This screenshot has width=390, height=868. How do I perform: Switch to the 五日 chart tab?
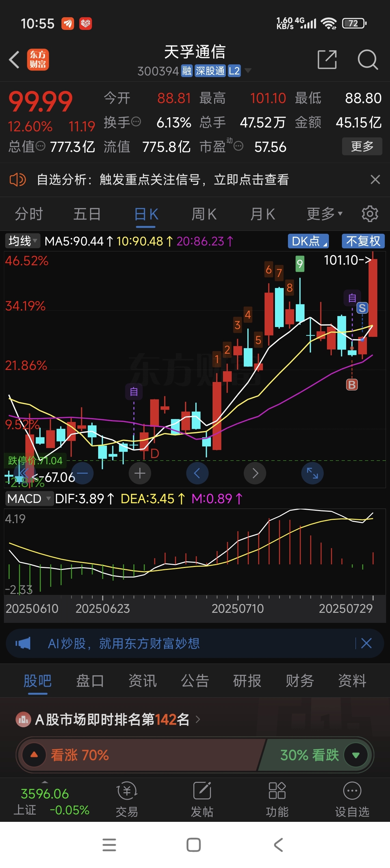(x=87, y=214)
